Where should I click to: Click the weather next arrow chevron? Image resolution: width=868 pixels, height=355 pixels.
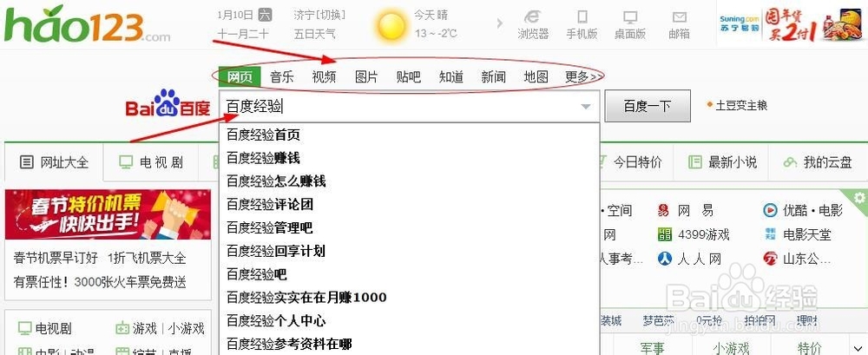click(500, 23)
